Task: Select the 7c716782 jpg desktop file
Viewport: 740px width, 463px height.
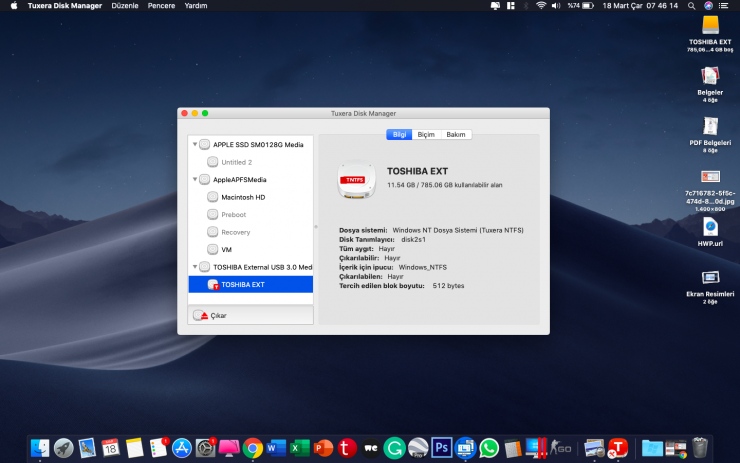Action: point(710,177)
